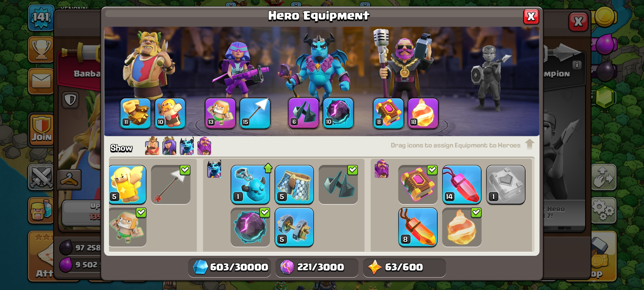Select the locked grey level 1 tome
This screenshot has width=644, height=290.
(506, 184)
